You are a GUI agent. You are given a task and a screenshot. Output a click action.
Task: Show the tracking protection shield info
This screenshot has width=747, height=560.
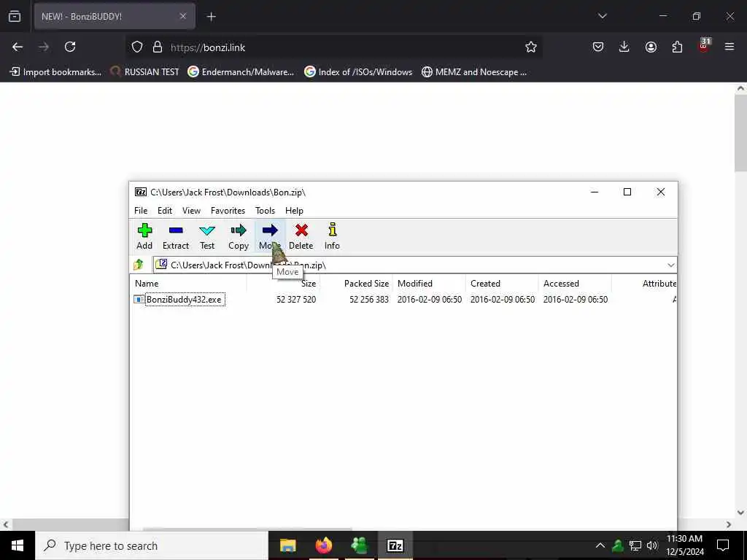coord(137,47)
